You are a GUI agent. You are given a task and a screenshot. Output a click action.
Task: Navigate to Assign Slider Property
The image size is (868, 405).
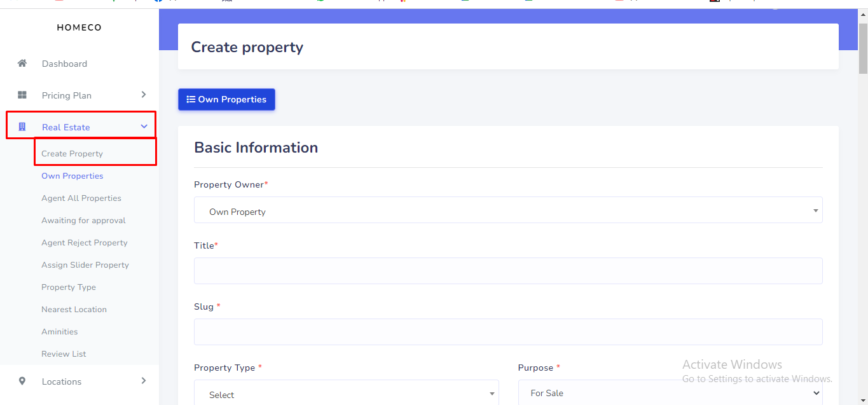(x=85, y=265)
